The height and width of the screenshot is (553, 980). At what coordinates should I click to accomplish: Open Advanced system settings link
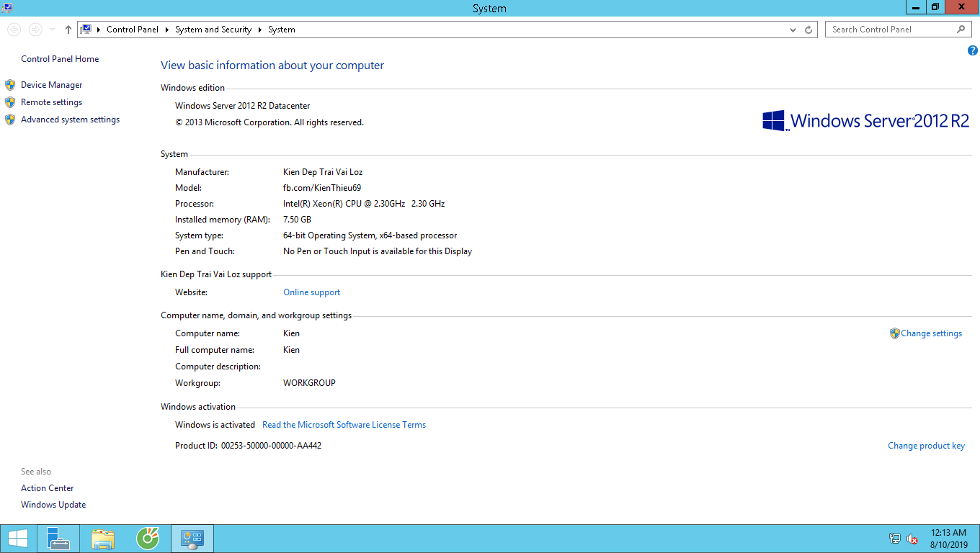[70, 120]
